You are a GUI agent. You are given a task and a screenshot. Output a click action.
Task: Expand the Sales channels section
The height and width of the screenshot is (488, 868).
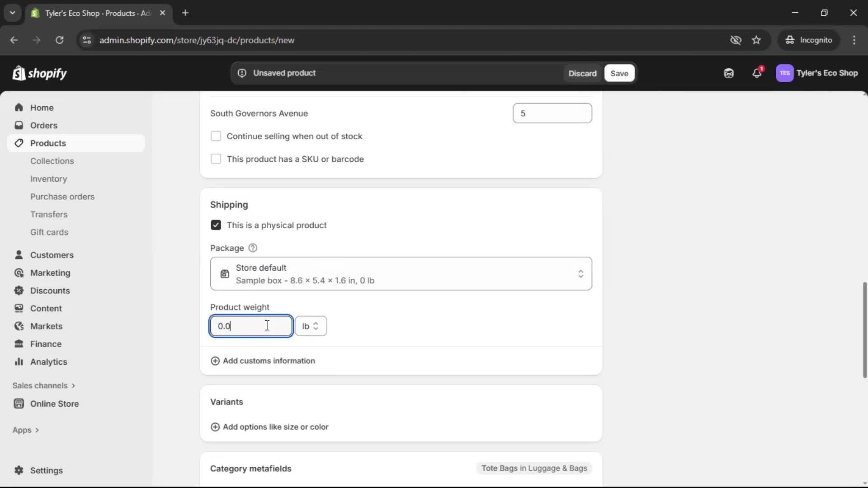(44, 385)
